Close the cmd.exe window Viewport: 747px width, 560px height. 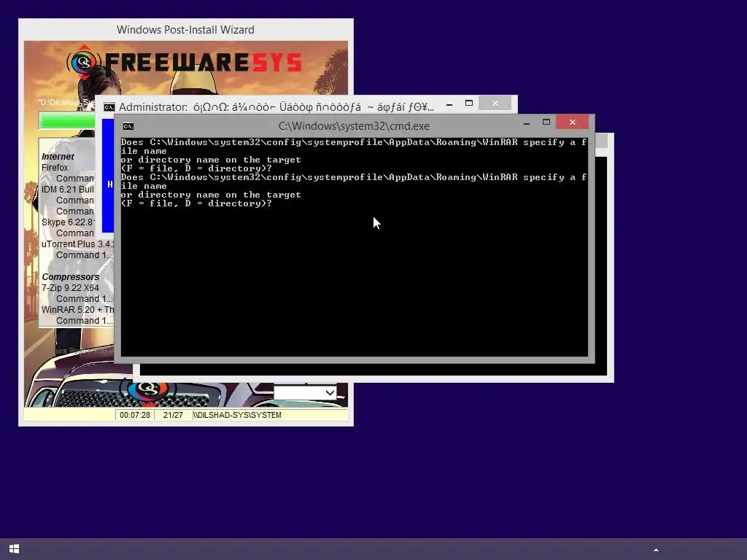pos(572,122)
